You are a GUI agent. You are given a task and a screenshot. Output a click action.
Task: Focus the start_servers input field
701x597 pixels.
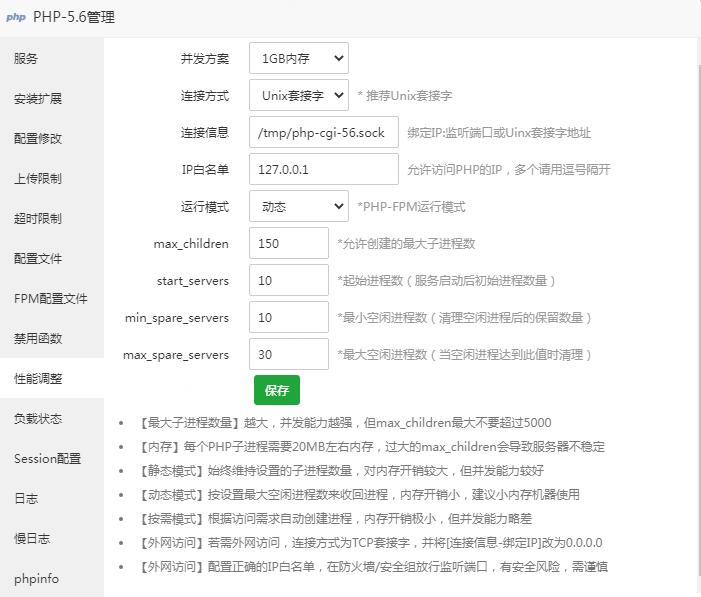[289, 280]
